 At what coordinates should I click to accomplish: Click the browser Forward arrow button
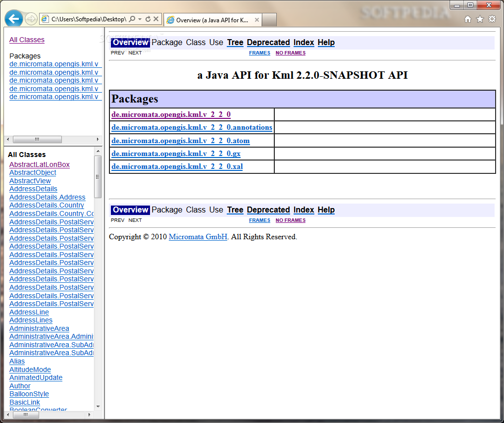[x=31, y=19]
